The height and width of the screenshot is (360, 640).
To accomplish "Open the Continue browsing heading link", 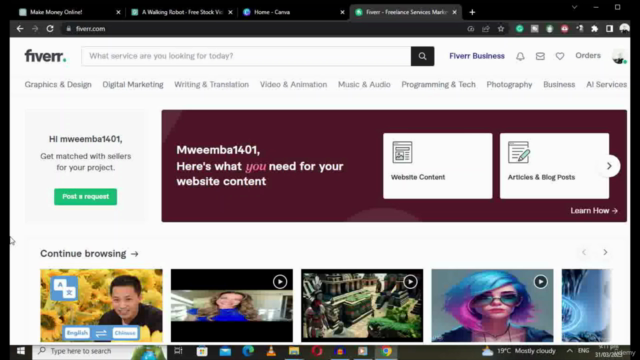I will coord(89,253).
